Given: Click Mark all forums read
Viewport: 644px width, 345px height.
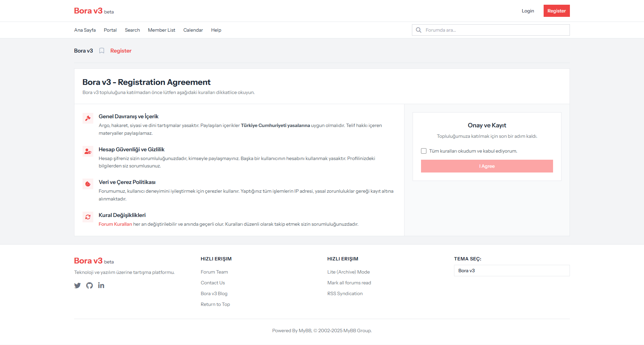Looking at the screenshot, I should 349,283.
